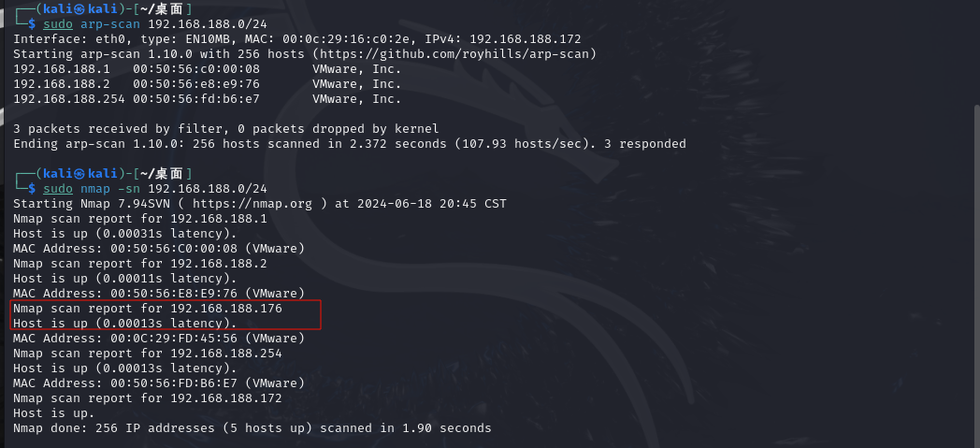Click the Nmap scan report for 192.168.188.172
This screenshot has height=448, width=980.
(x=148, y=398)
